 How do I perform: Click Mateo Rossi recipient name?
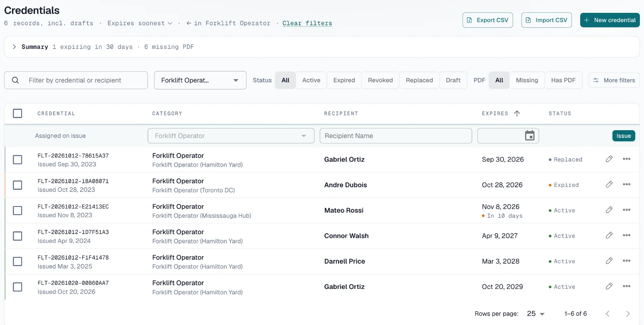tap(344, 210)
